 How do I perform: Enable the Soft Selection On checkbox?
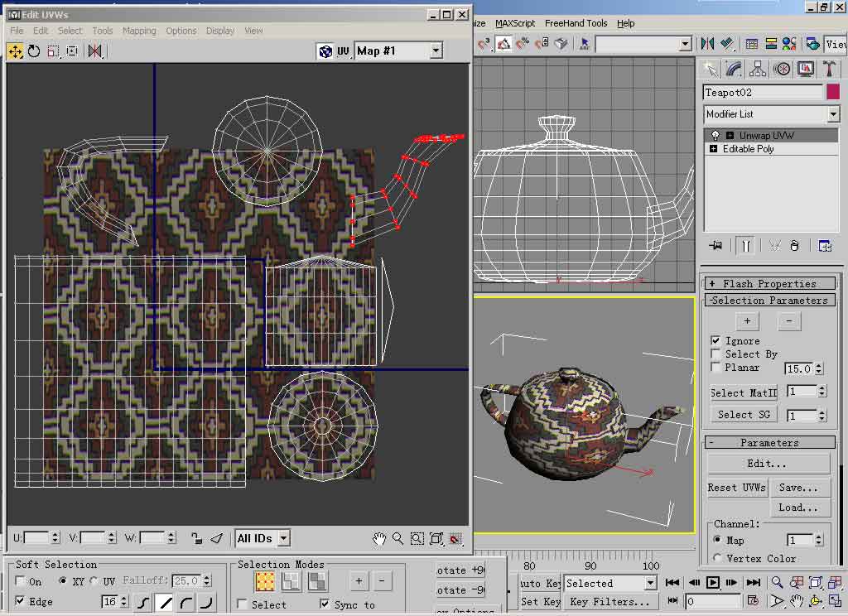pos(21,582)
